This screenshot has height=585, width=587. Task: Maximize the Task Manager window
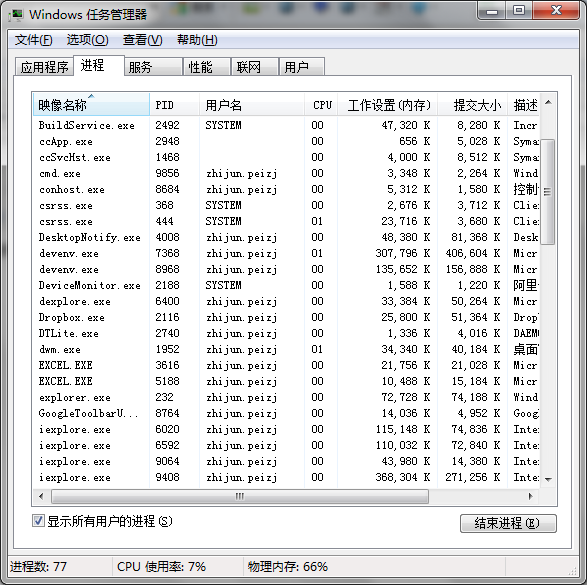pyautogui.click(x=519, y=10)
